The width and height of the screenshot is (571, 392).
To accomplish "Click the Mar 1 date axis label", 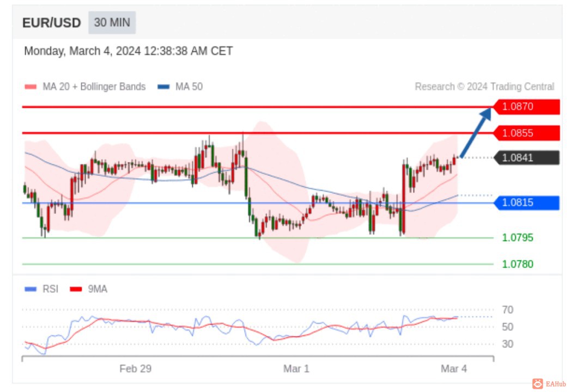I will 296,369.
